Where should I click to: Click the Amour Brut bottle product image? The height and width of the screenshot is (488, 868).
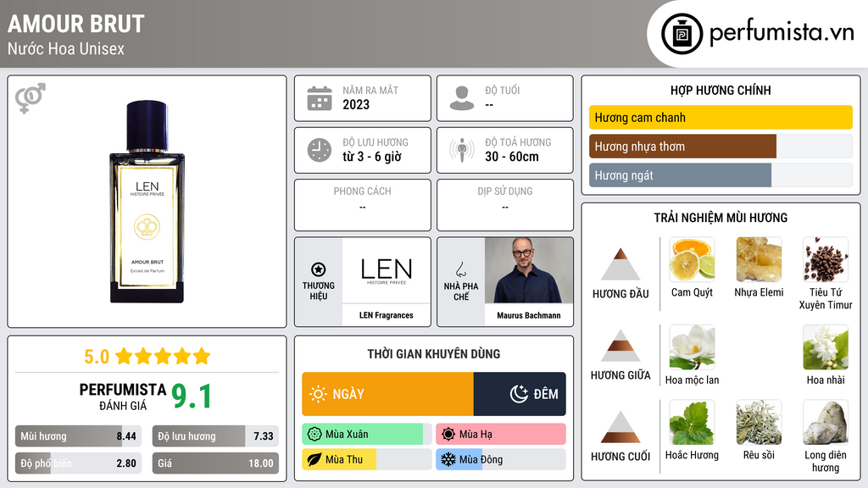point(147,202)
